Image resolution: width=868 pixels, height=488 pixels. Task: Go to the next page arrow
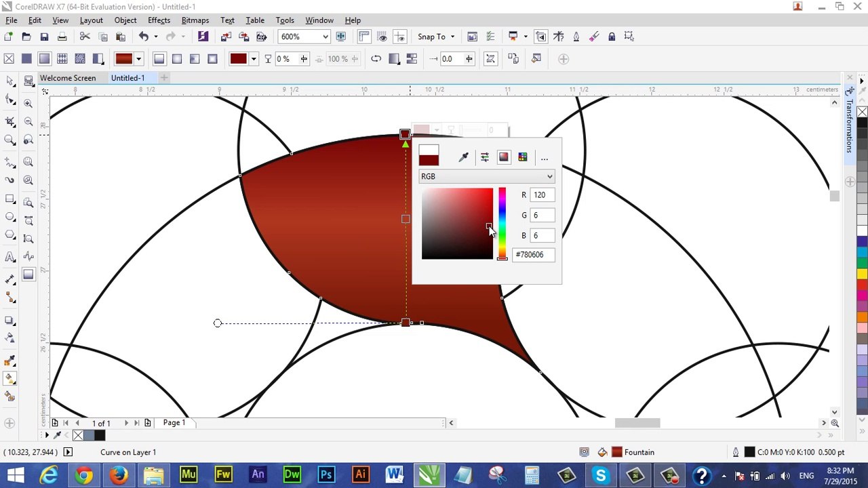click(126, 423)
